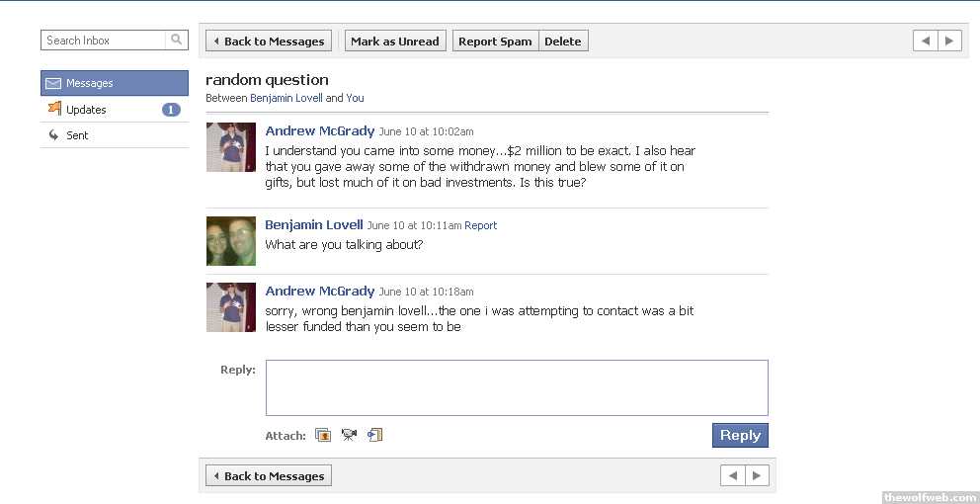Open Benjamin Lovell's profile from subtitle
The width and height of the screenshot is (980, 504).
click(286, 98)
